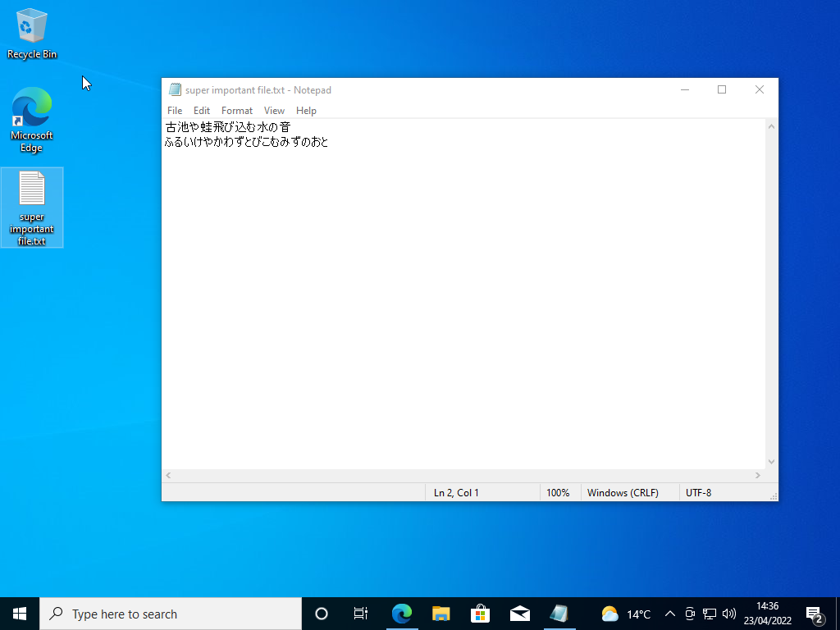Viewport: 840px width, 630px height.
Task: Open the volume control in the system tray
Action: 728,613
